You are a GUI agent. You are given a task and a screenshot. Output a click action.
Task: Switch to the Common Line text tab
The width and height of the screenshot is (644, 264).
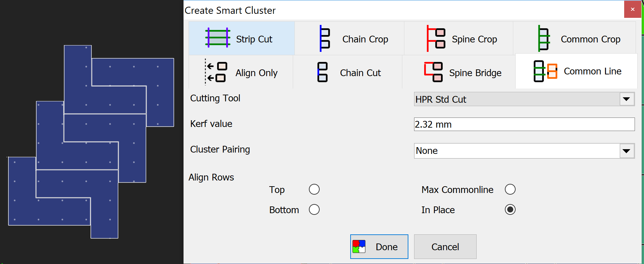point(593,71)
